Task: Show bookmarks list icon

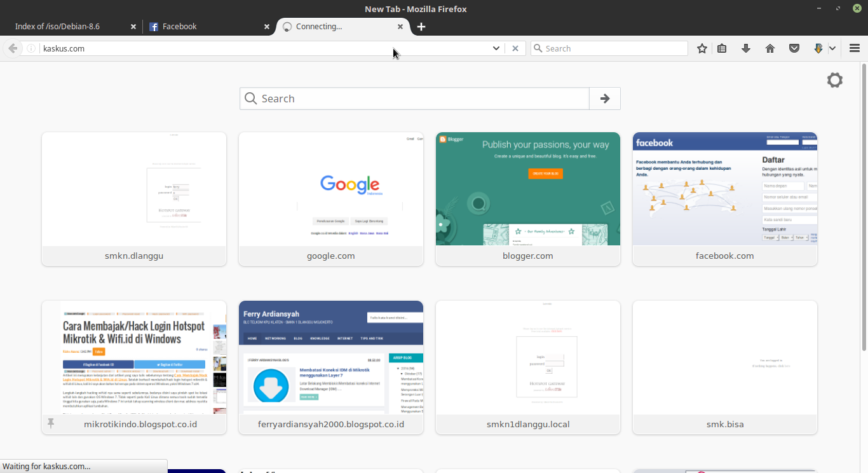Action: coord(722,48)
